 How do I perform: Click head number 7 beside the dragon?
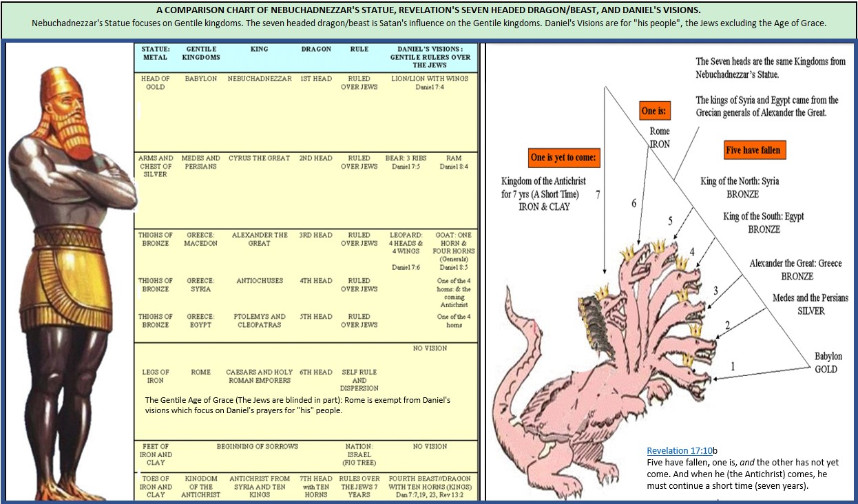598,196
